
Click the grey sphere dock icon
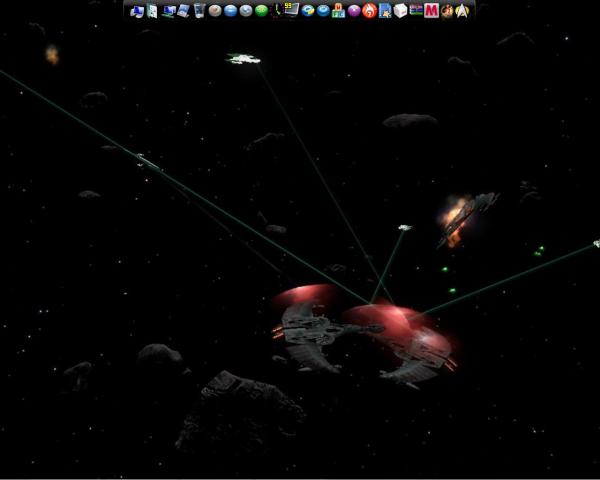pos(213,11)
